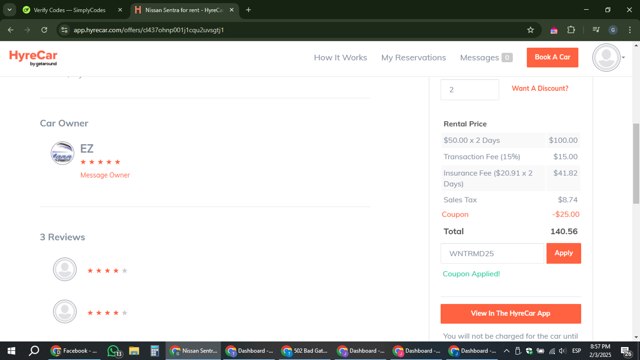This screenshot has width=640, height=360.
Task: Open the notification center icon
Action: pos(627,351)
